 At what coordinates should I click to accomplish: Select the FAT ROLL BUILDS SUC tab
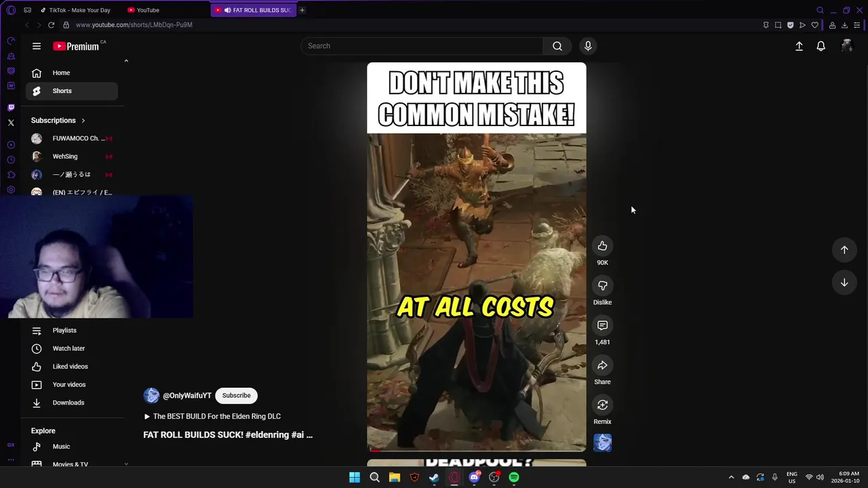click(x=253, y=10)
